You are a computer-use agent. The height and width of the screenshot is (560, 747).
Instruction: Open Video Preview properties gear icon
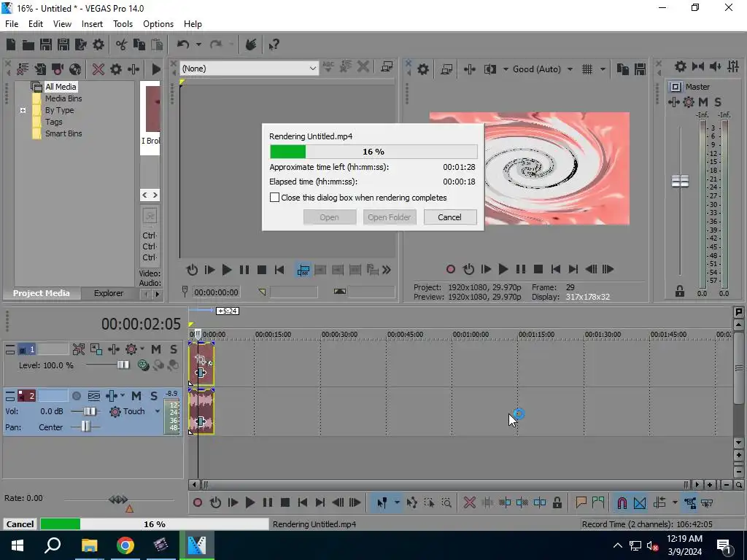(423, 69)
